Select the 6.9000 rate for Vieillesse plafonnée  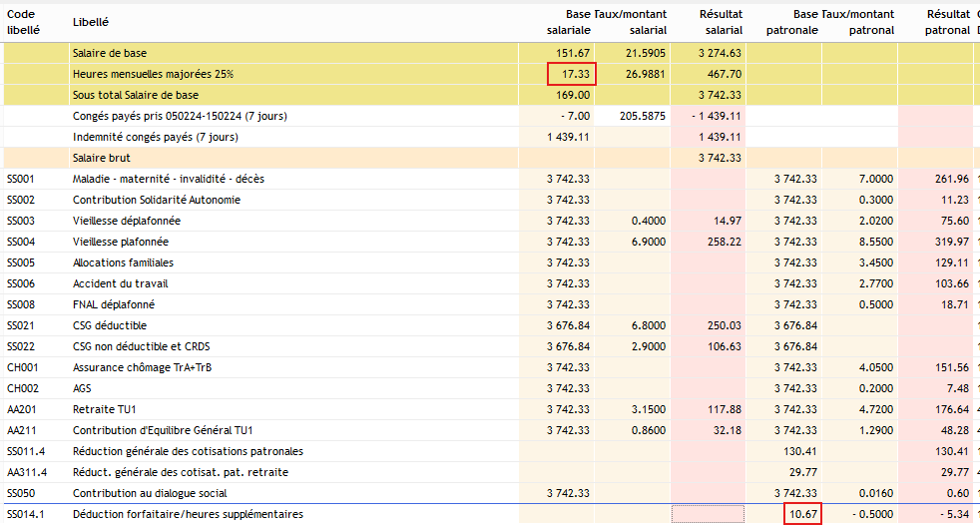click(x=647, y=242)
